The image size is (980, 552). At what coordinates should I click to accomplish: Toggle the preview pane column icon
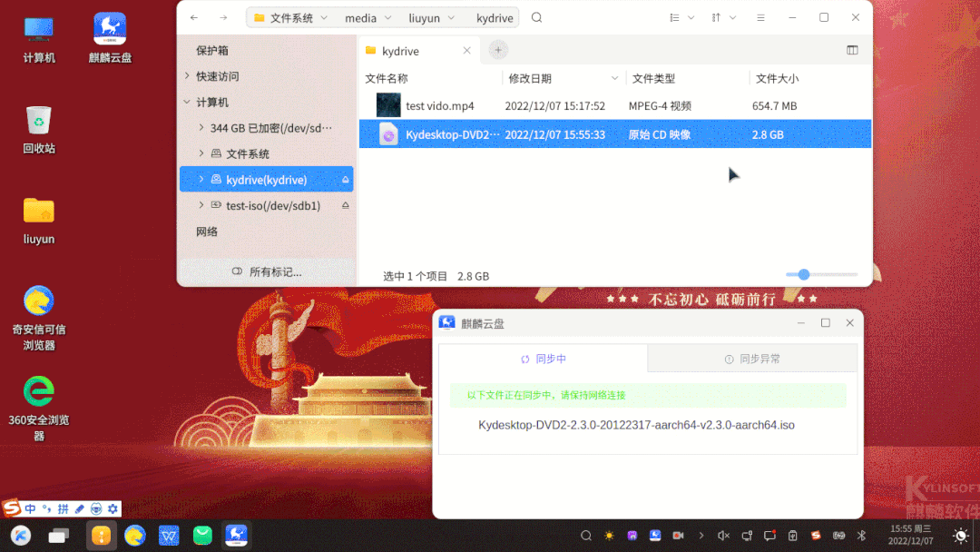click(852, 50)
